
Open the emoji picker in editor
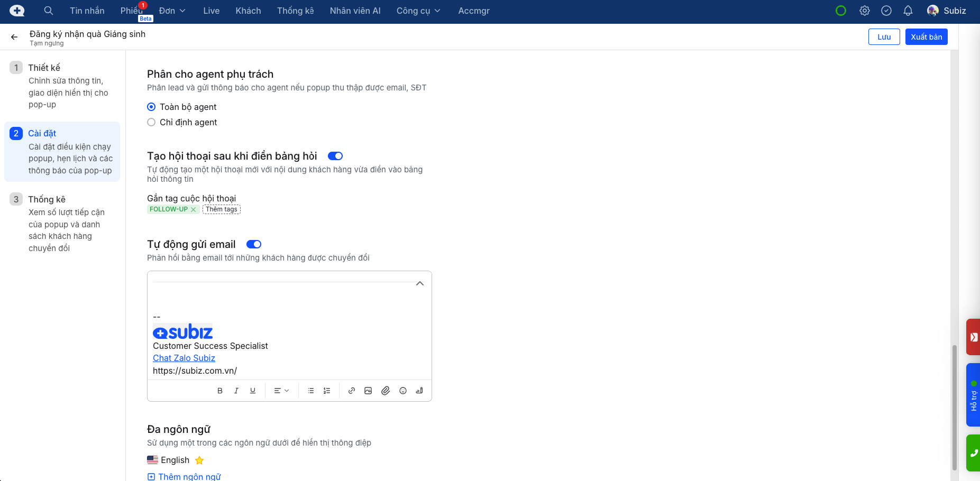[403, 391]
